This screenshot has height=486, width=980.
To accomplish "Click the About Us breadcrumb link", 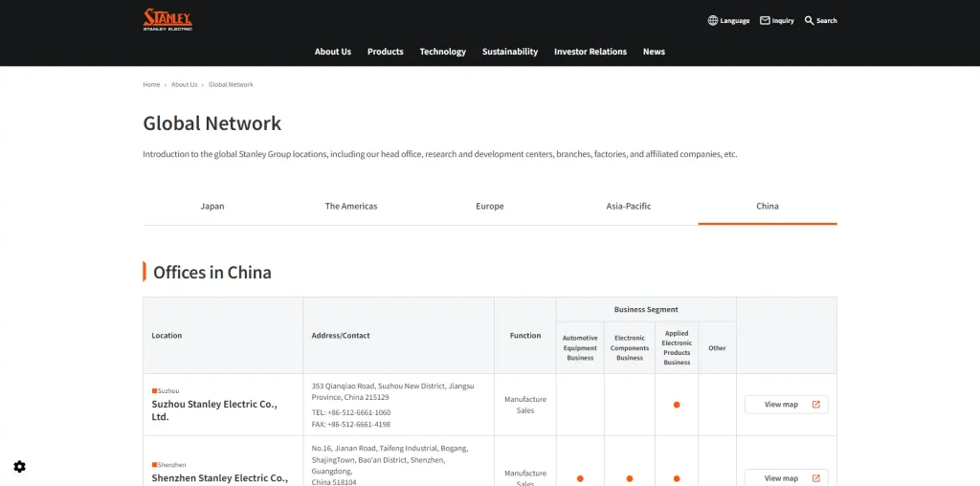I will [184, 84].
